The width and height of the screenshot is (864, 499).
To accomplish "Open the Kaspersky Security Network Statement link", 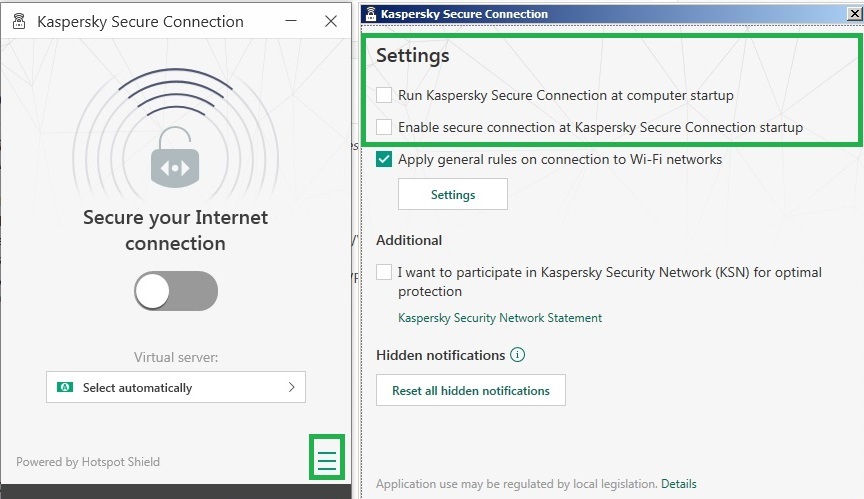I will tap(500, 318).
